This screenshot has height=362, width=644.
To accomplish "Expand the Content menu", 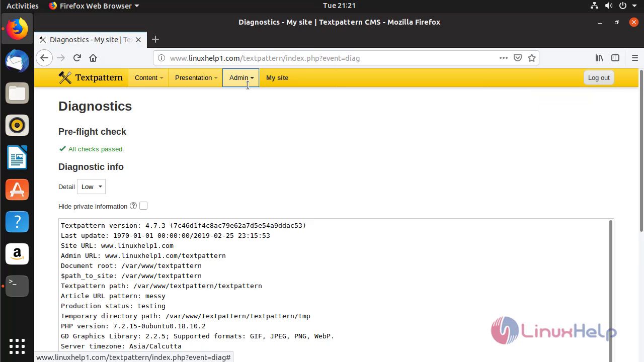I will (x=148, y=77).
